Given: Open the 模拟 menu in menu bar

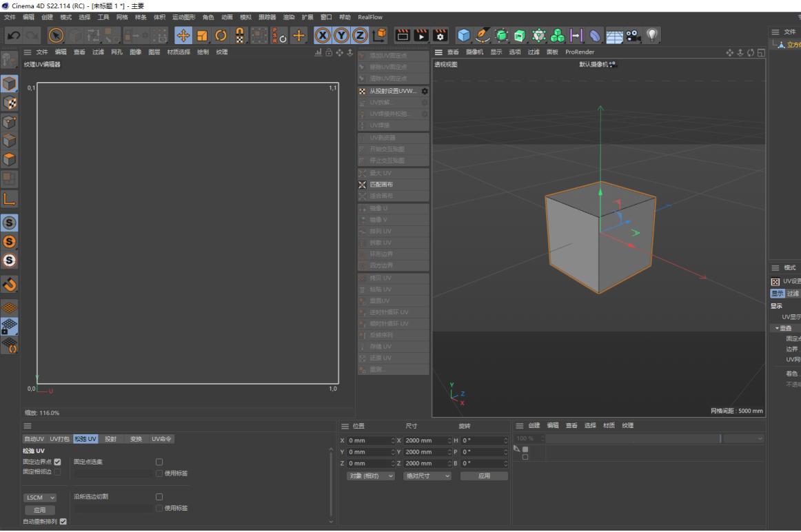Looking at the screenshot, I should click(245, 17).
